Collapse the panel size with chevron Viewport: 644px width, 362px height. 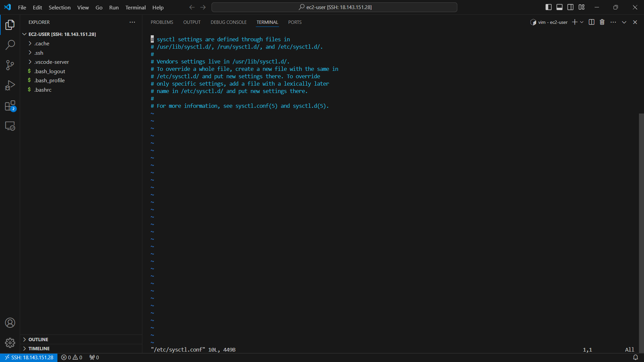point(624,22)
